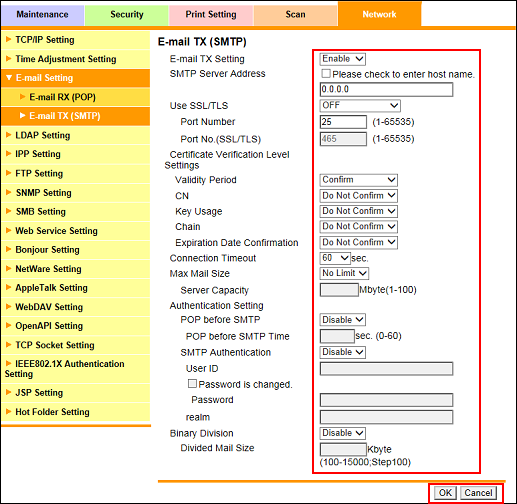The height and width of the screenshot is (504, 517).
Task: Open Time Adjustment Setting menu
Action: [76, 59]
